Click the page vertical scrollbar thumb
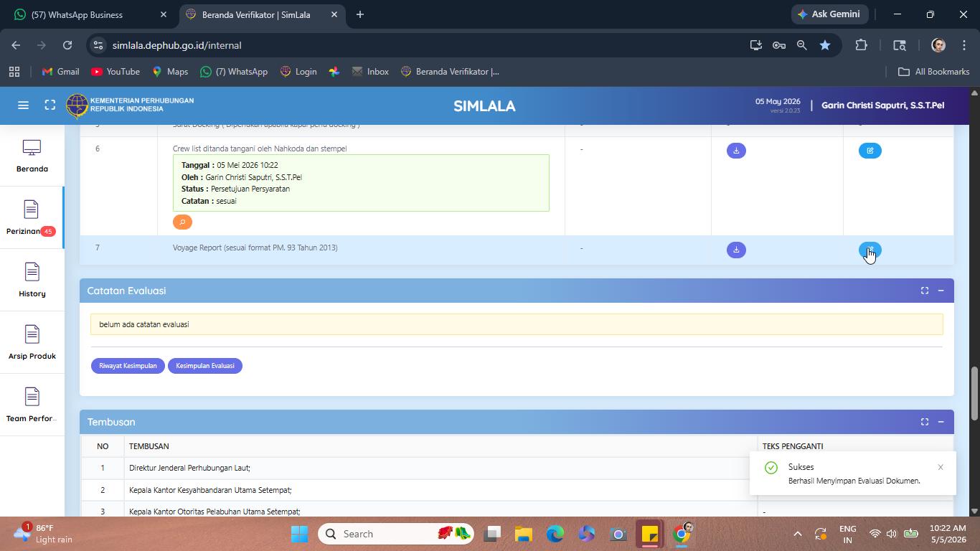 [x=974, y=393]
